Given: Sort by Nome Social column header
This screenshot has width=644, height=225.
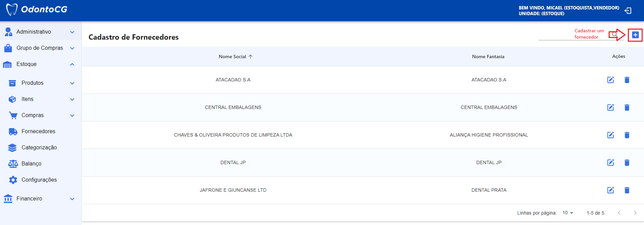Looking at the screenshot, I should pos(233,57).
